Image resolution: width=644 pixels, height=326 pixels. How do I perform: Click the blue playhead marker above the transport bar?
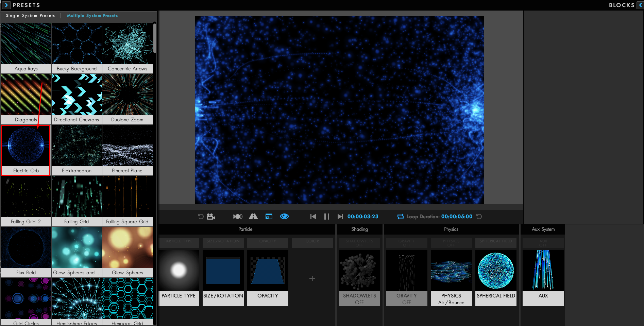[x=449, y=207]
